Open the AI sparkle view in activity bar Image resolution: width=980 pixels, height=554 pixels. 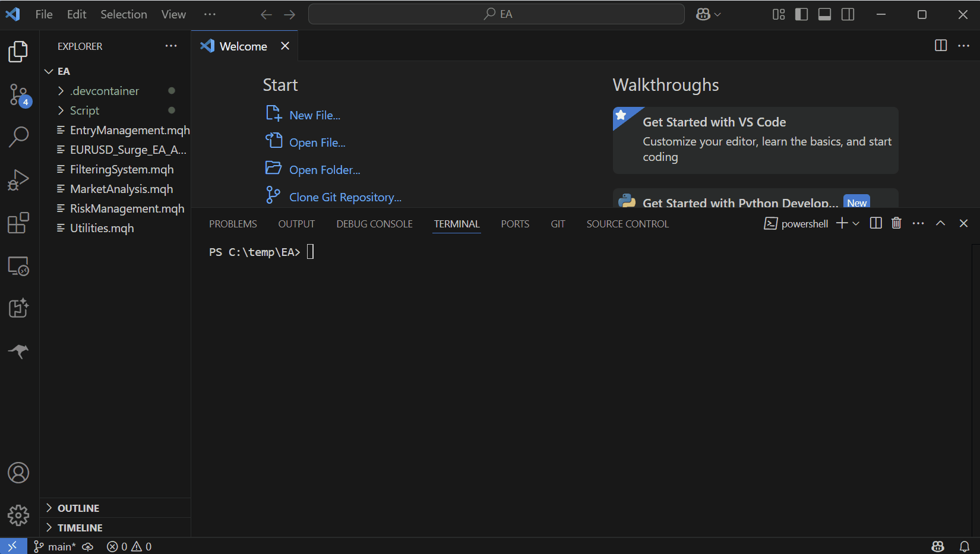click(x=18, y=308)
